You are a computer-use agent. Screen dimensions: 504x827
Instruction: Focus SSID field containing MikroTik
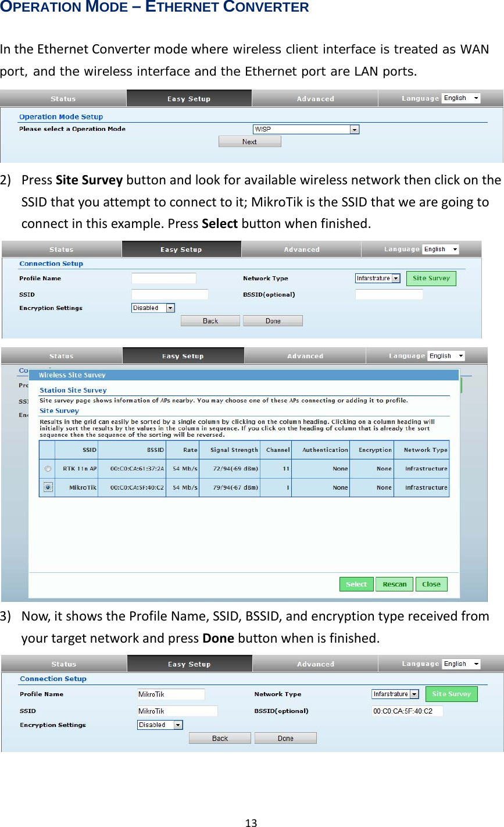[x=177, y=711]
